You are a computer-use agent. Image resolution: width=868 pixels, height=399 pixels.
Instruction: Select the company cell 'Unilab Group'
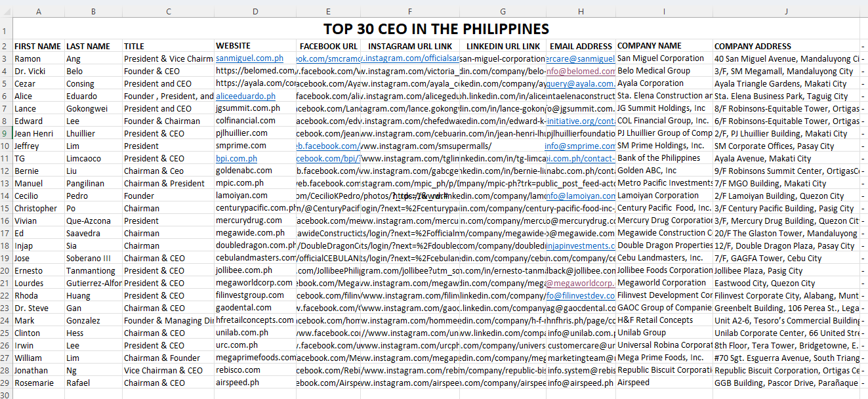click(664, 333)
